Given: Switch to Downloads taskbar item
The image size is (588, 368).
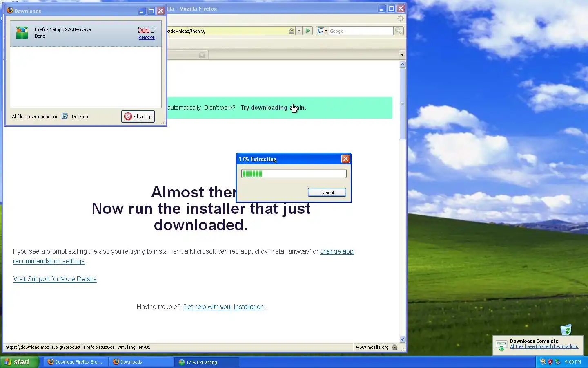Looking at the screenshot, I should 141,362.
